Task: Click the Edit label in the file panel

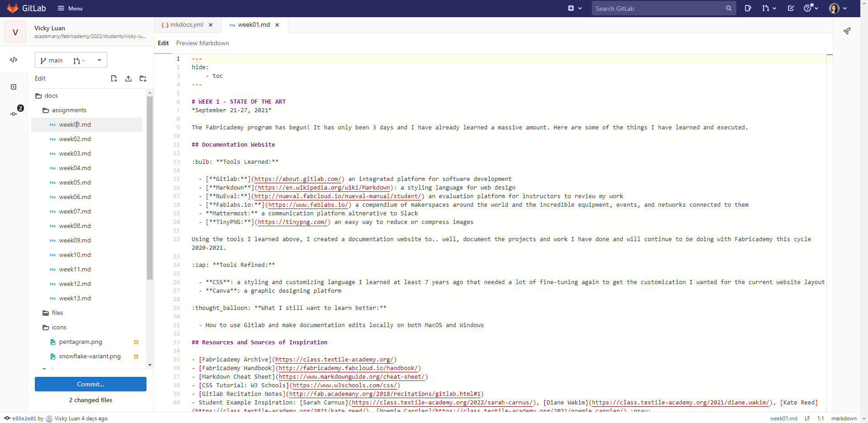Action: (40, 78)
